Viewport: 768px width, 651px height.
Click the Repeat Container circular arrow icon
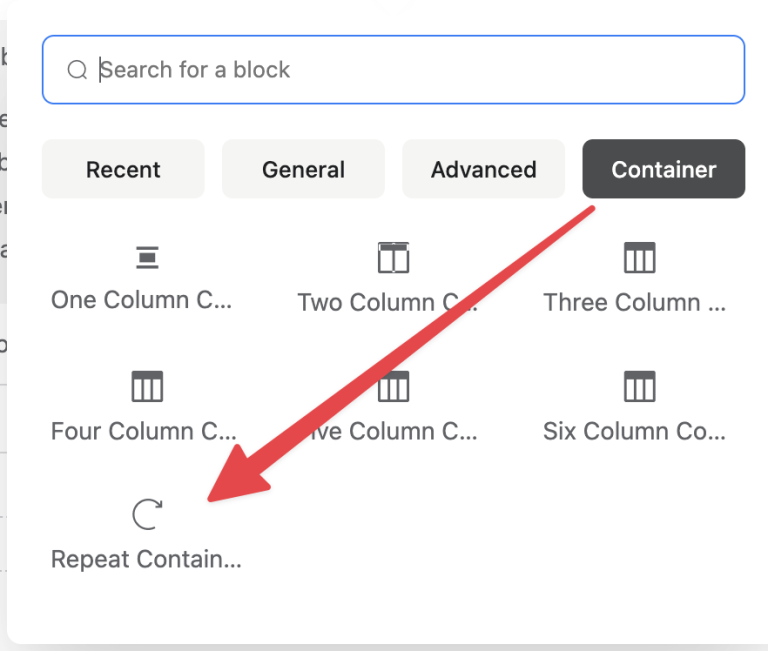147,514
